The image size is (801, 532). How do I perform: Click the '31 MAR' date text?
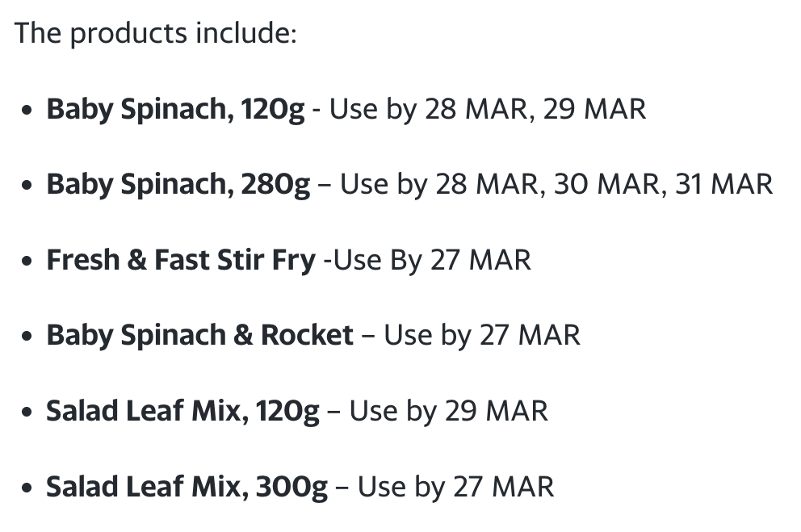click(x=723, y=184)
